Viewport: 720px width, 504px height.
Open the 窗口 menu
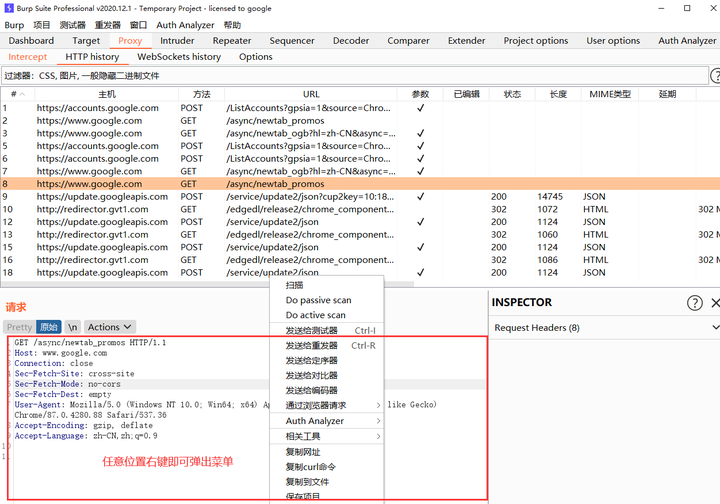pos(138,25)
